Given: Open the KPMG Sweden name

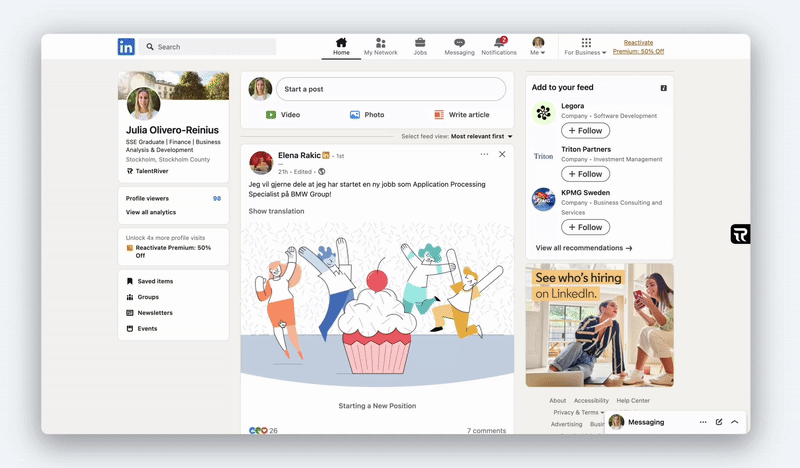Looking at the screenshot, I should [585, 192].
